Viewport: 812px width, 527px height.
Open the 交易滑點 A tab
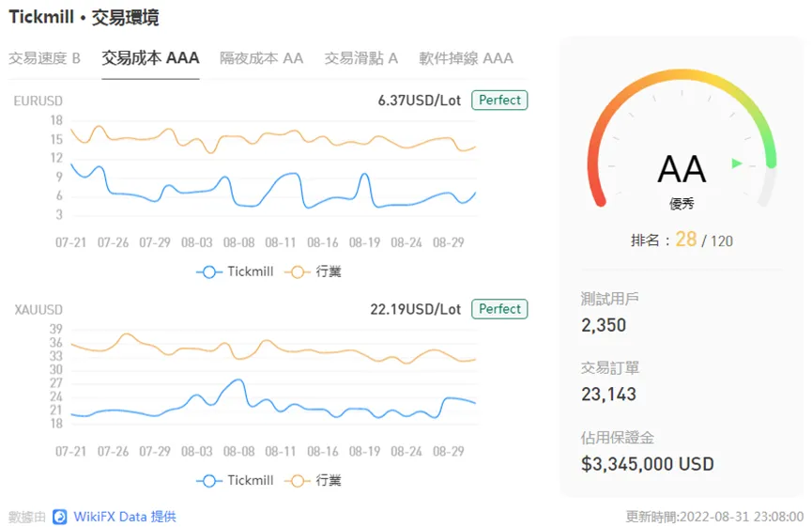(361, 58)
